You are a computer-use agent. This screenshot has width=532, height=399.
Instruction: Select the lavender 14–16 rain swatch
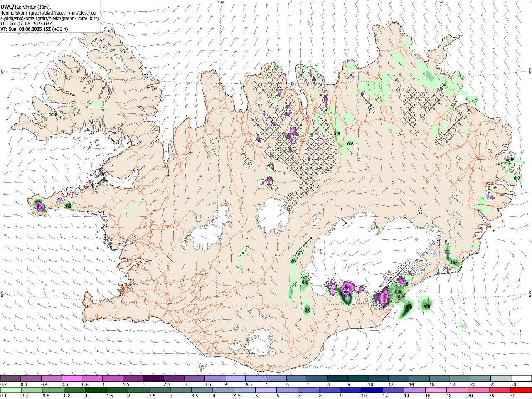pos(414,390)
